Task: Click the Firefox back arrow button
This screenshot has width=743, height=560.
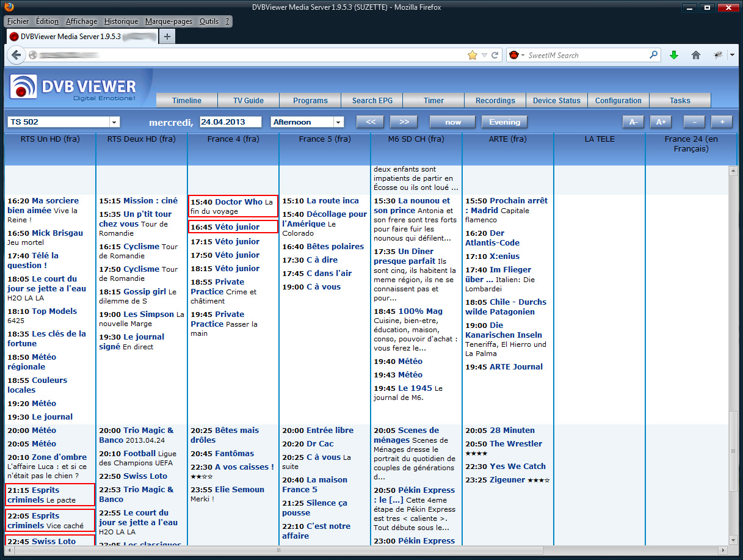Action: click(16, 55)
